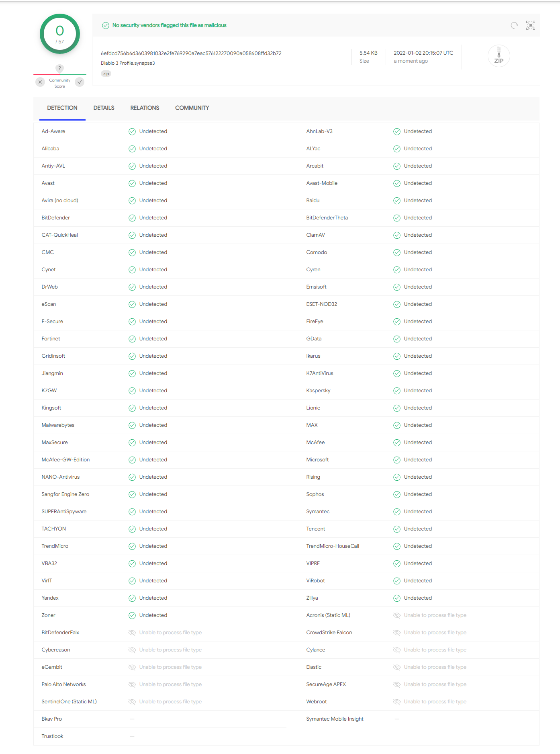The width and height of the screenshot is (560, 754).
Task: Open the DETAILS tab
Action: point(104,108)
